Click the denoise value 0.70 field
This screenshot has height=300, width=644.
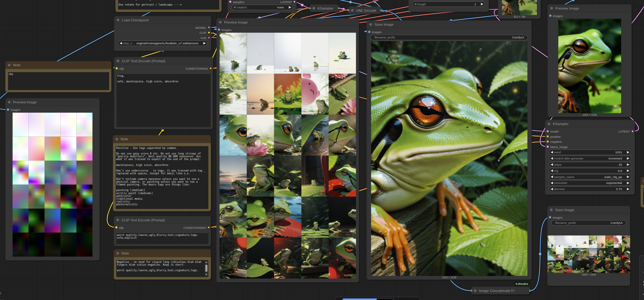590,189
